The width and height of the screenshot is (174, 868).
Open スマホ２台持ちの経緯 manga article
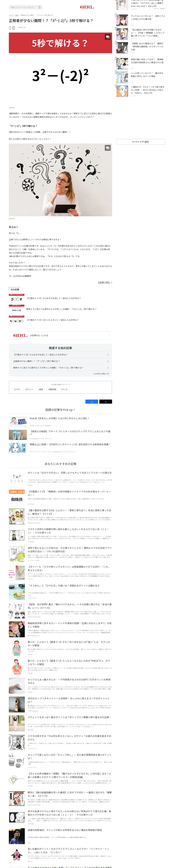click(x=68, y=531)
